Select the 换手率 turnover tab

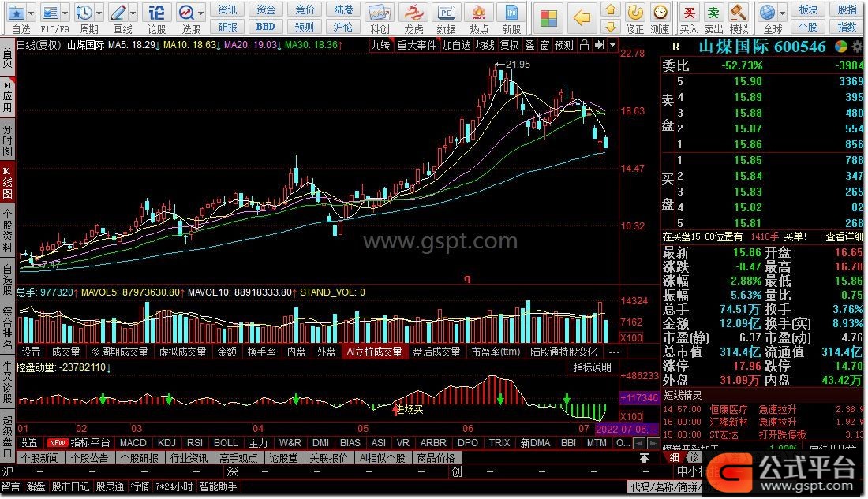click(261, 352)
